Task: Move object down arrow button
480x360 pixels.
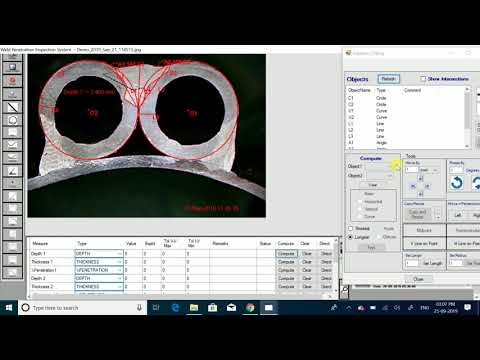Action: [420, 194]
